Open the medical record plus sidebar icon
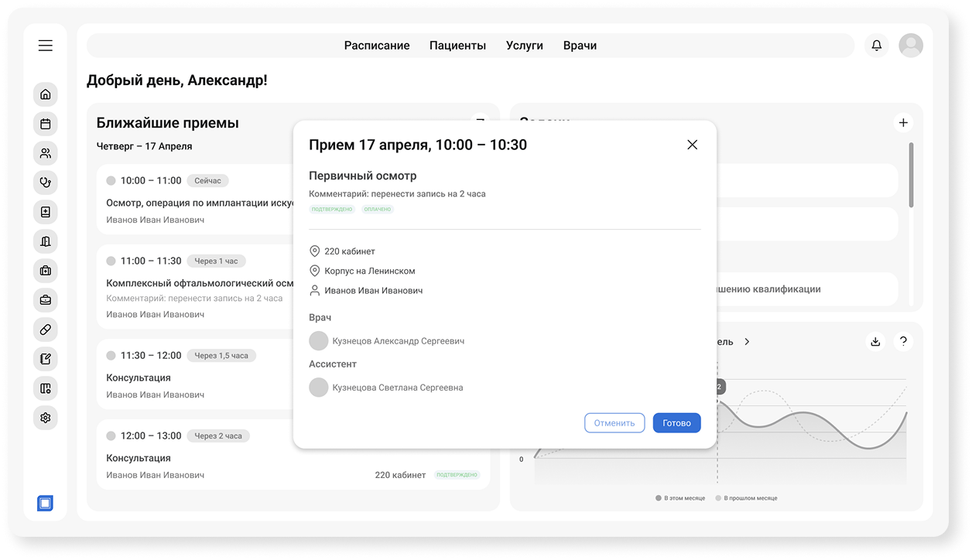972x560 pixels. [x=46, y=212]
